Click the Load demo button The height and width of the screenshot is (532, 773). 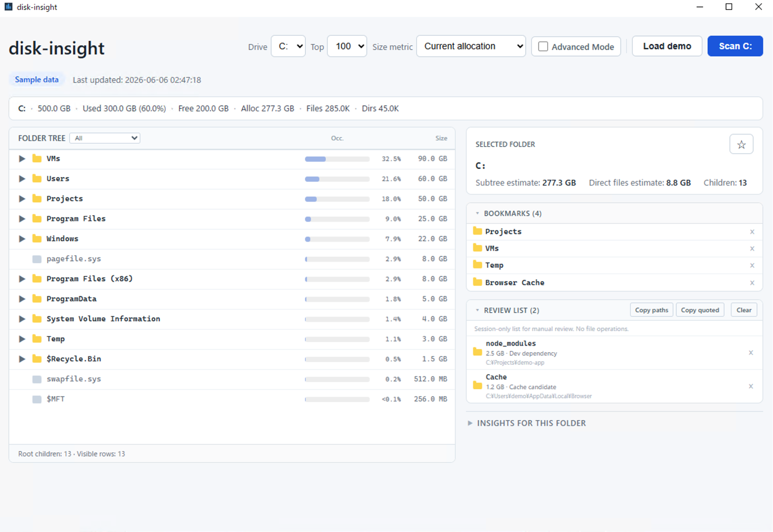(x=667, y=46)
